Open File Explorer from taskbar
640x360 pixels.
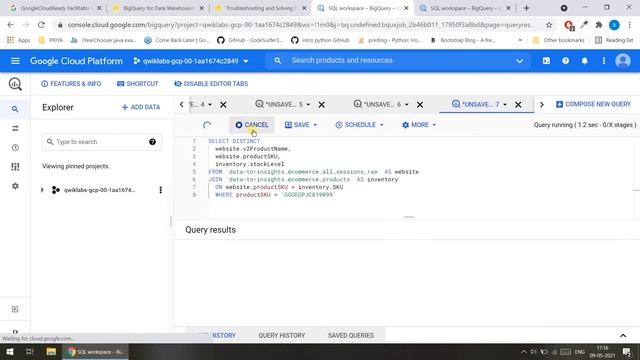(51, 351)
